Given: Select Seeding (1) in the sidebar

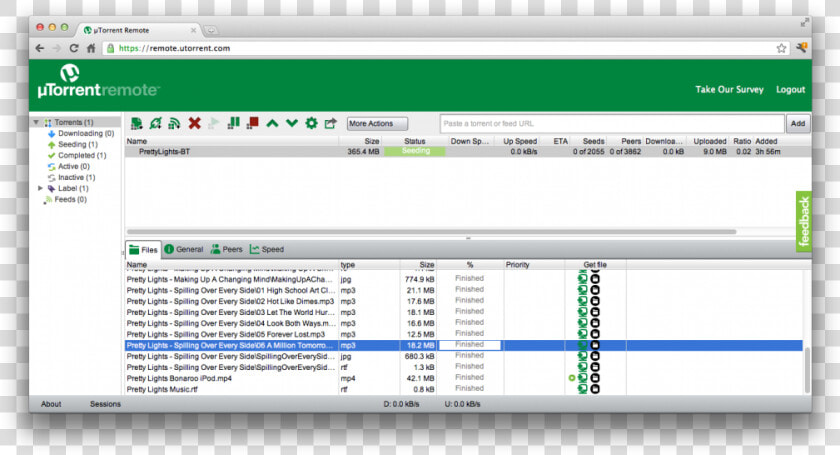Looking at the screenshot, I should 78,145.
